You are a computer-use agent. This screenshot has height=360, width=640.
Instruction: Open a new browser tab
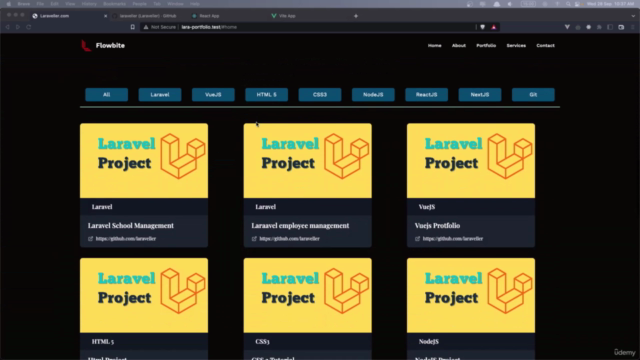pos(356,16)
